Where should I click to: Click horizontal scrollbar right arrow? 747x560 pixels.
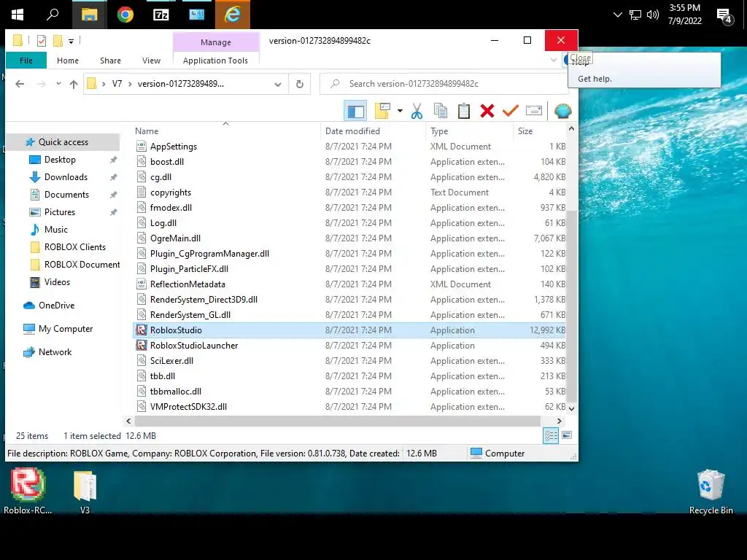(x=560, y=421)
